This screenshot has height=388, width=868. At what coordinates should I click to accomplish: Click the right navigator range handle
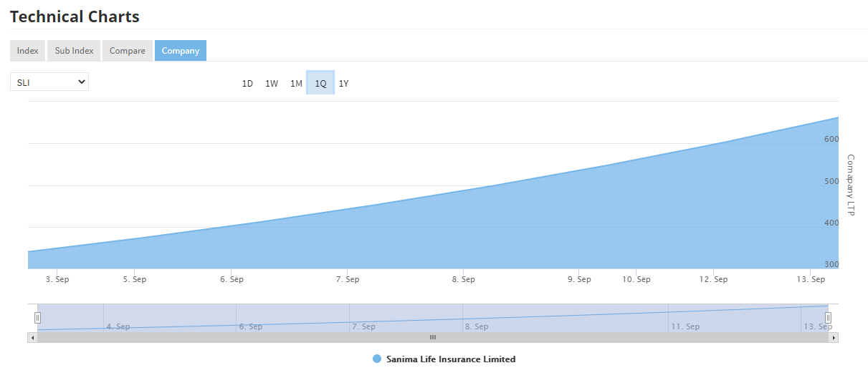pyautogui.click(x=828, y=317)
